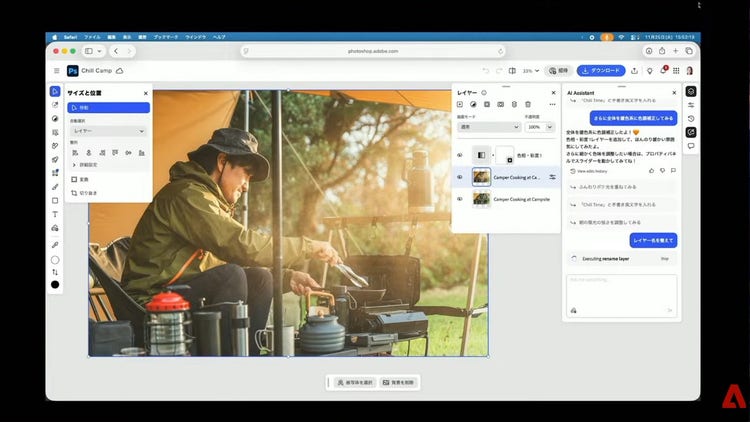Image resolution: width=750 pixels, height=422 pixels.
Task: Click Stop to cancel rename layer execution
Action: coord(664,258)
